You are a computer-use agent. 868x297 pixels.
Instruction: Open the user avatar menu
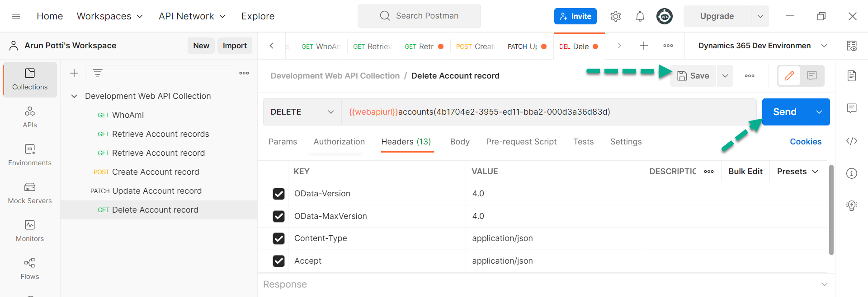[x=664, y=16]
